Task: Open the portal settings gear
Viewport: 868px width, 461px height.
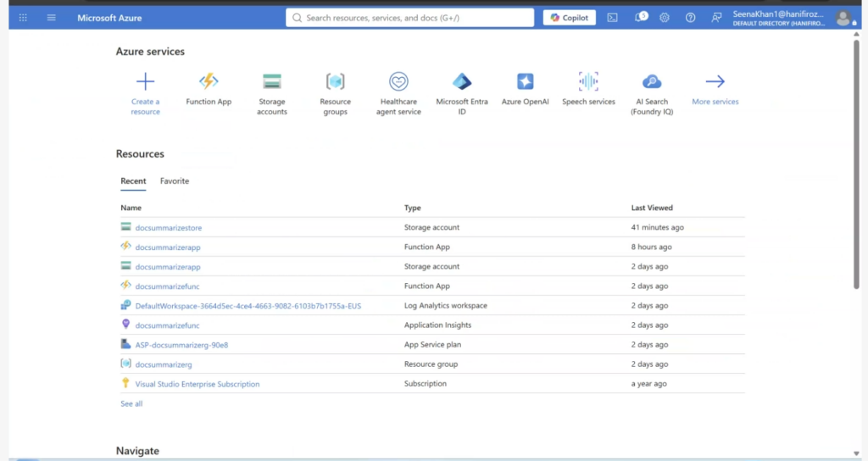Action: [x=665, y=18]
